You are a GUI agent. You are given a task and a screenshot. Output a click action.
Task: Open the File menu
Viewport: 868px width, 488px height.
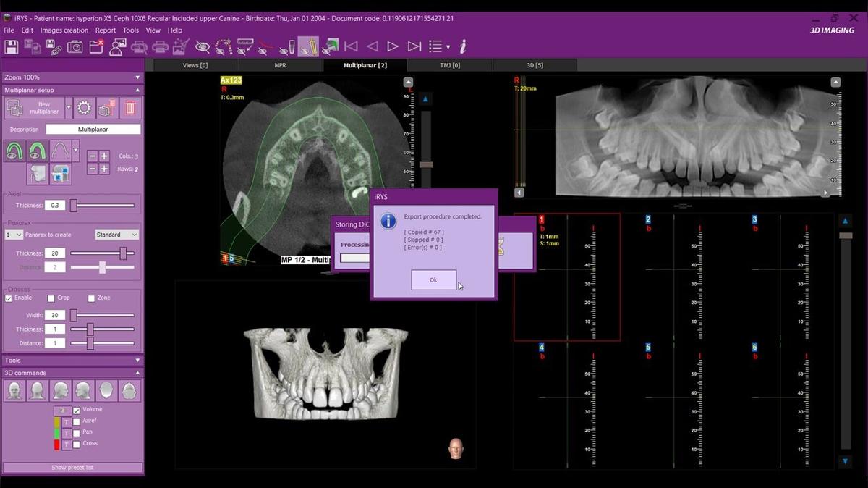tap(9, 30)
